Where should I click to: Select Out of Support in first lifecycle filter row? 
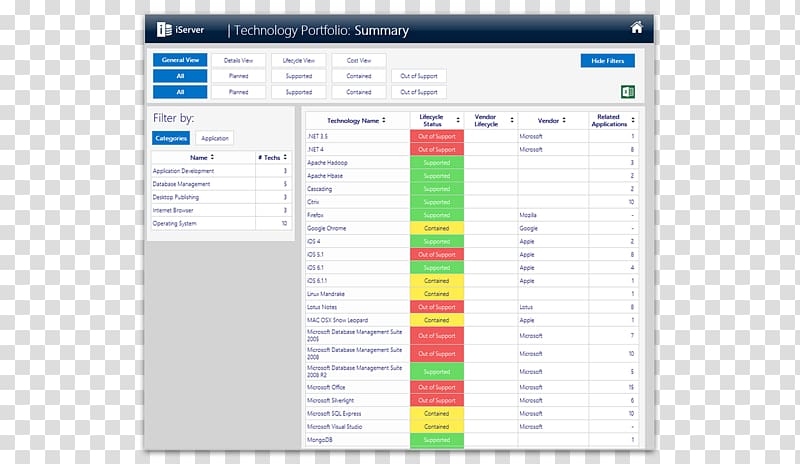419,76
